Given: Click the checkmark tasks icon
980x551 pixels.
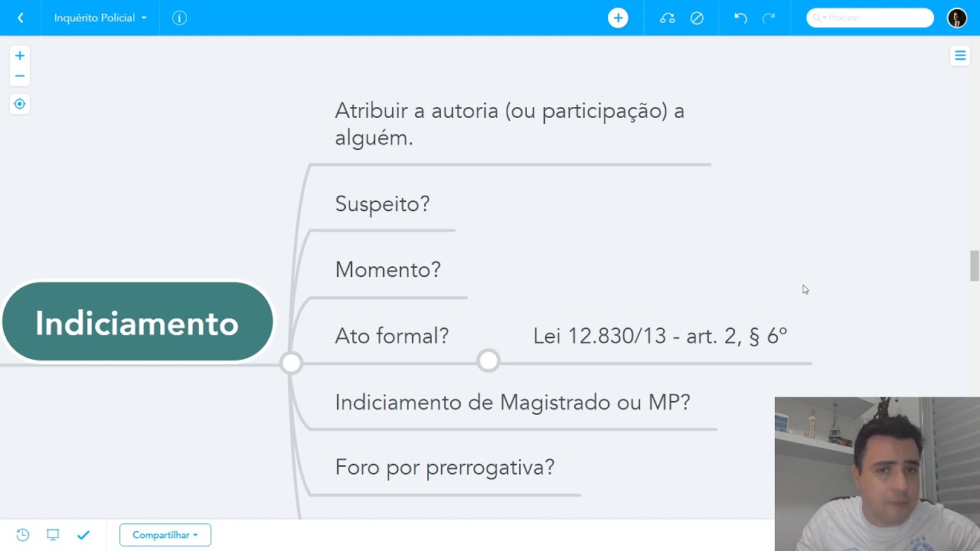Looking at the screenshot, I should (x=83, y=535).
